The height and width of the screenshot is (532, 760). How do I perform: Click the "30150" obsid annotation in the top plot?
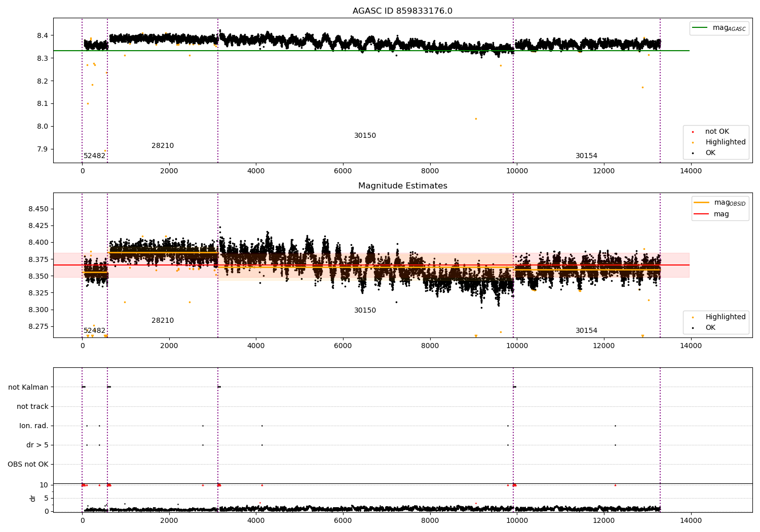click(x=365, y=136)
